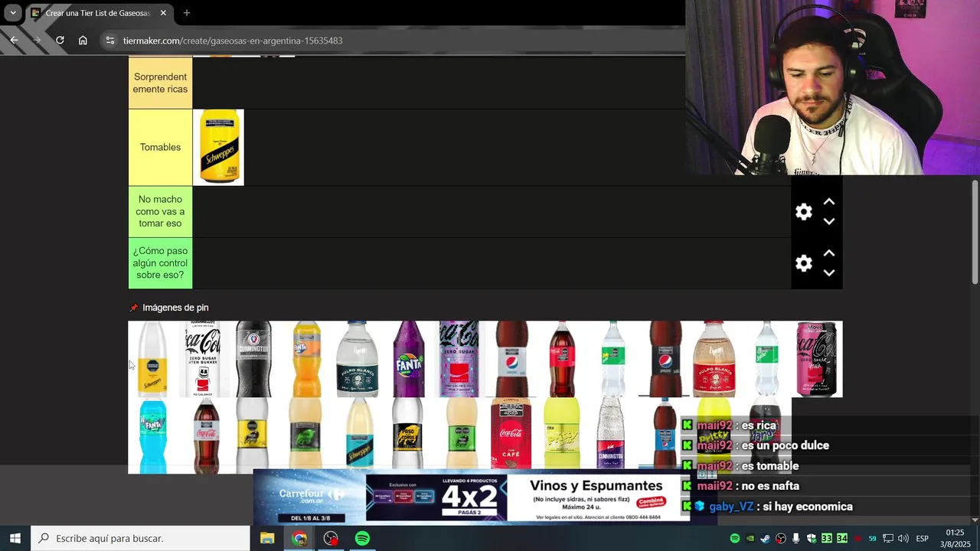Go to the browser home page
This screenshot has width=980, height=551.
[83, 41]
